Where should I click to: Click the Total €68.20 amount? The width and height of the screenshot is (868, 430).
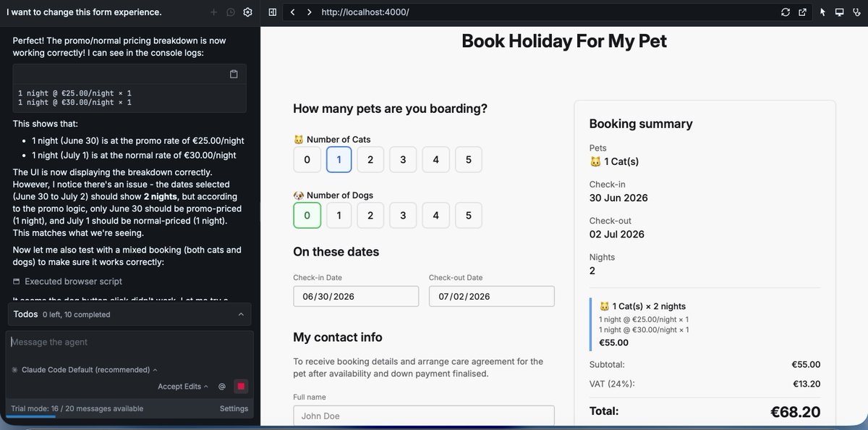pyautogui.click(x=796, y=412)
